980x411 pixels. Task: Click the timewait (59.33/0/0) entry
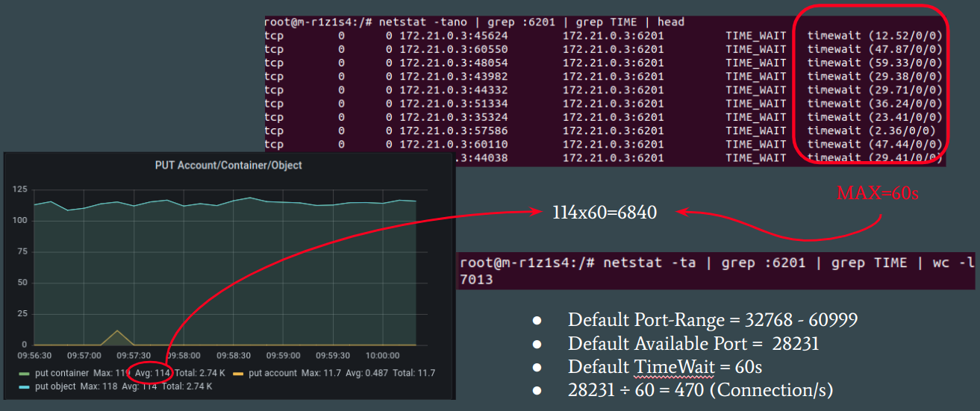point(874,63)
